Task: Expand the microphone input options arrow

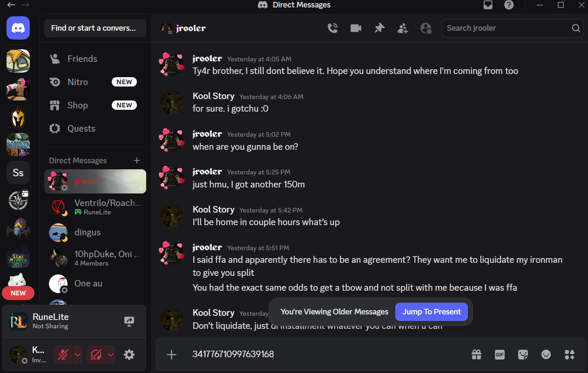Action: [78, 355]
